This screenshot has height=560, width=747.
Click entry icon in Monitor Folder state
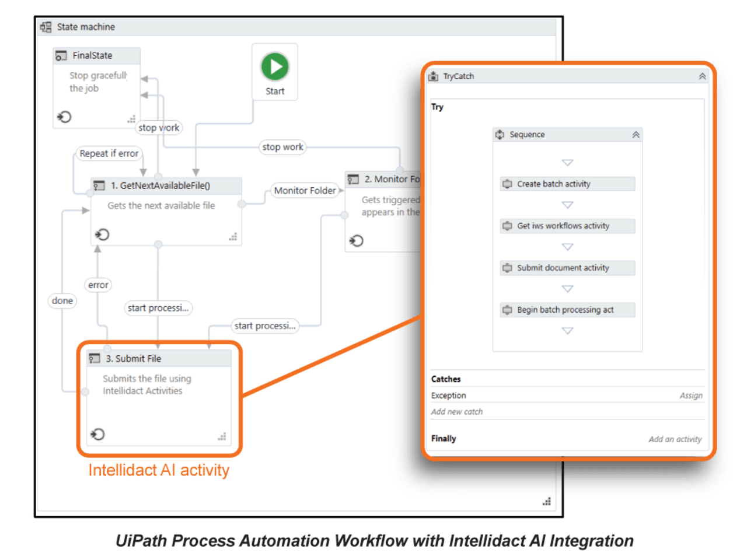pos(356,240)
